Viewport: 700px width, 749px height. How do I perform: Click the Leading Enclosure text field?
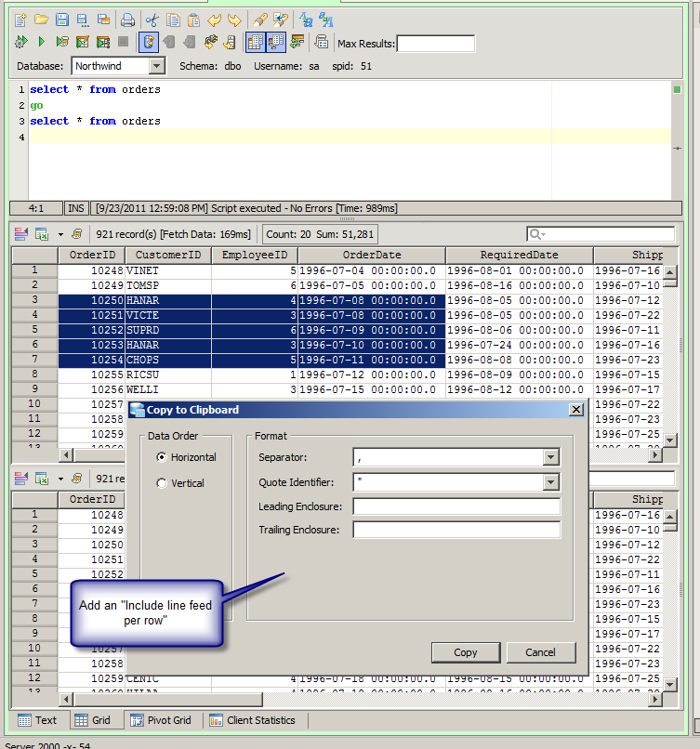click(x=456, y=506)
